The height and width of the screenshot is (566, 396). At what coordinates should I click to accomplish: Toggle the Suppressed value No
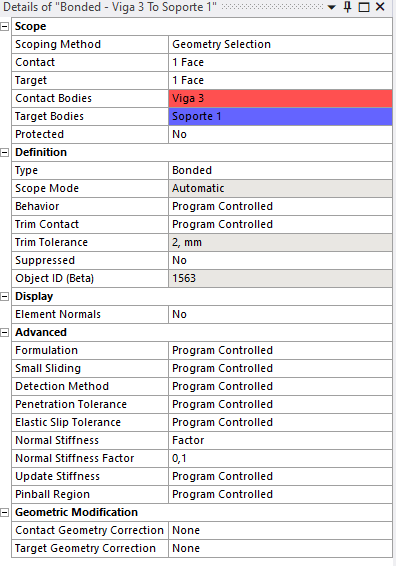pyautogui.click(x=280, y=260)
